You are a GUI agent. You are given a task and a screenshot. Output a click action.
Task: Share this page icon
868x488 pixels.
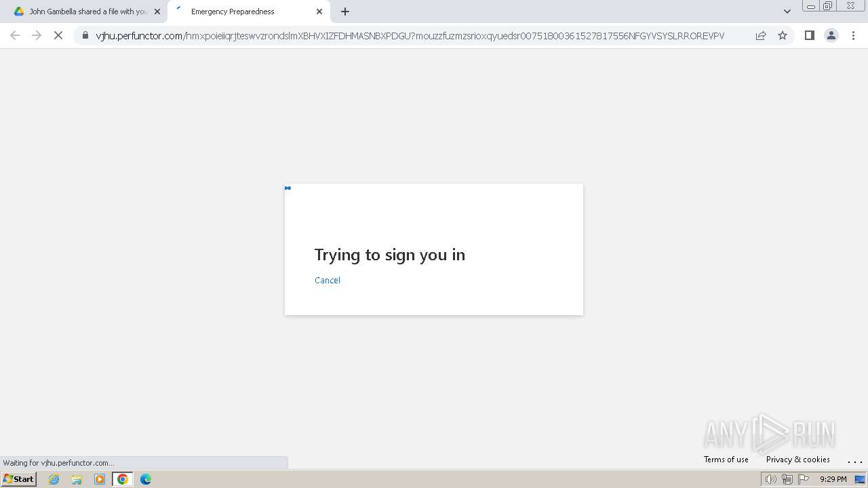[x=761, y=35]
